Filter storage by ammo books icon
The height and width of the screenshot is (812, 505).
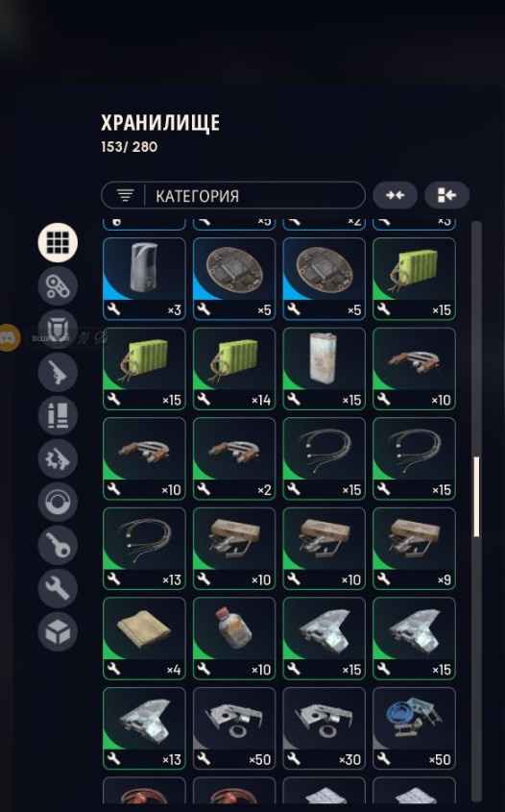pyautogui.click(x=58, y=415)
